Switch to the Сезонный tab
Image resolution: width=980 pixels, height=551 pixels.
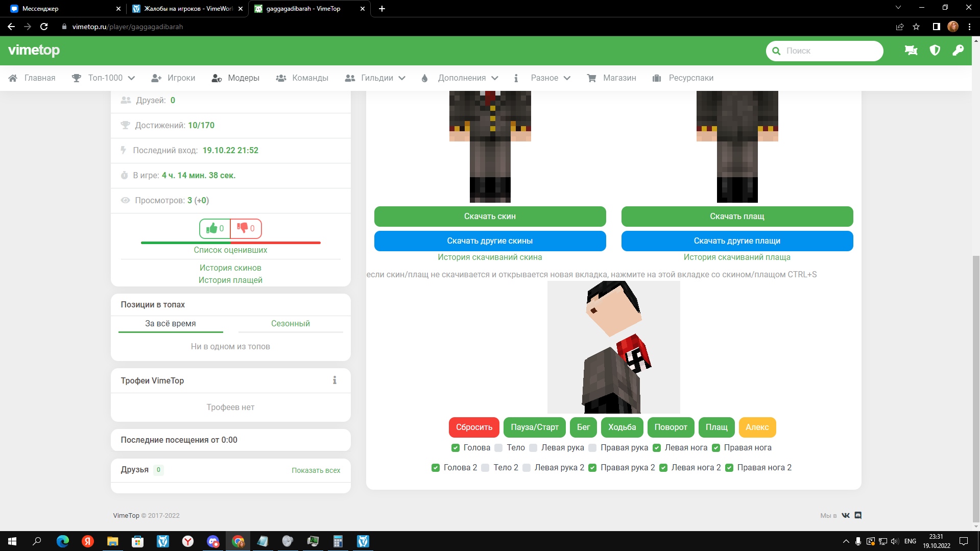coord(290,324)
